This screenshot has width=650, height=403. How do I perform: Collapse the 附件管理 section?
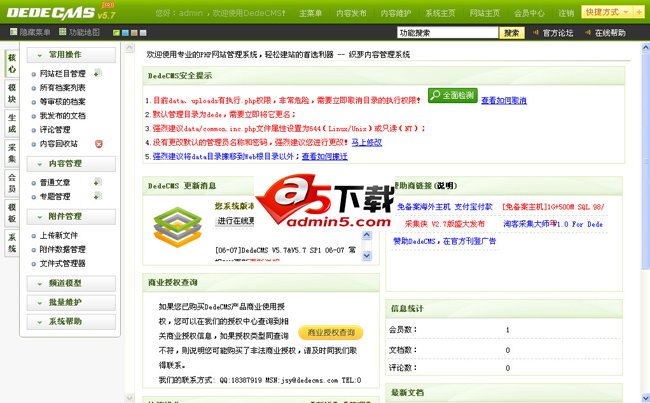71,216
